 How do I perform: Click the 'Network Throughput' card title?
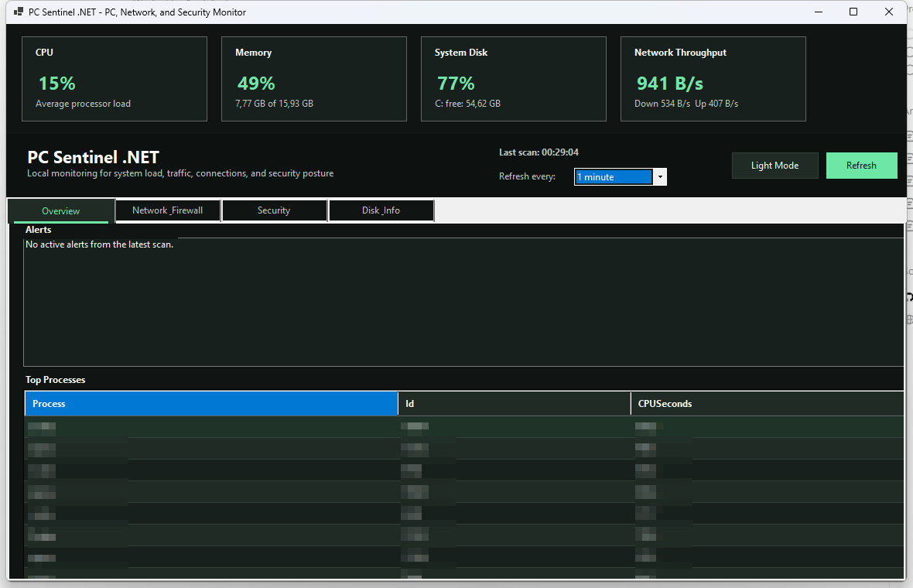pyautogui.click(x=680, y=53)
